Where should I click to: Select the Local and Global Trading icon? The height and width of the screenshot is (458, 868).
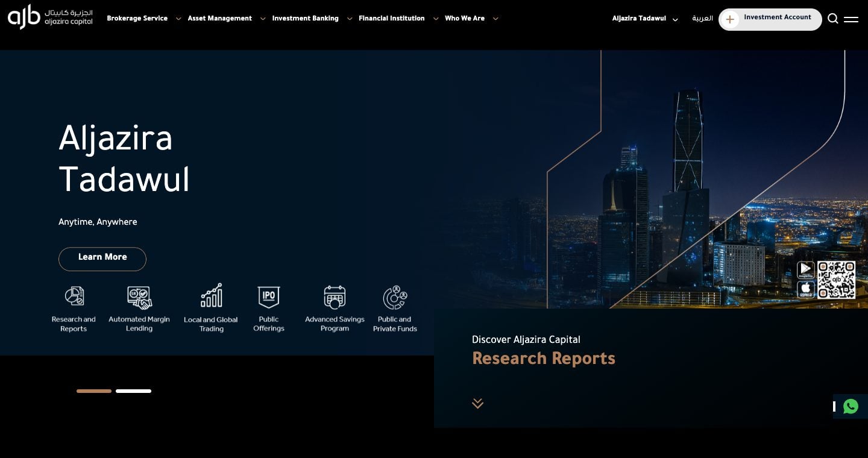coord(212,295)
